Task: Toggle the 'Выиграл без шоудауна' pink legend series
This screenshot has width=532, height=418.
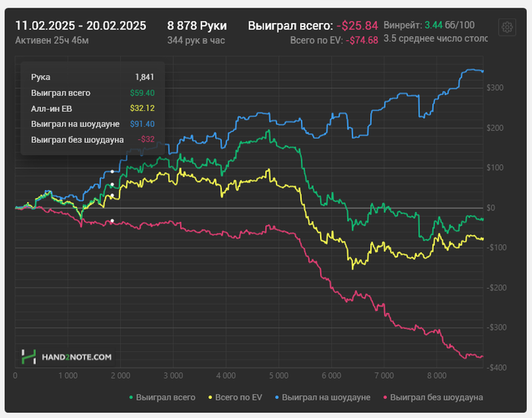Action: (x=433, y=397)
